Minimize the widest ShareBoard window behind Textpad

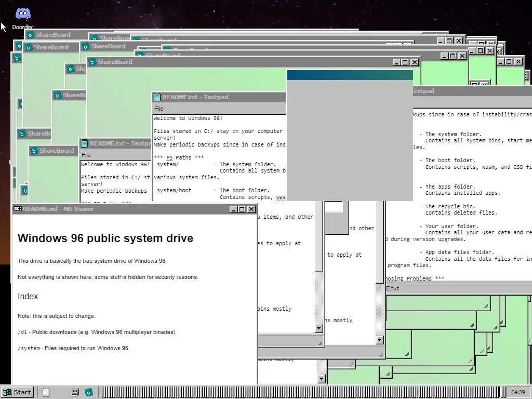tap(396, 62)
